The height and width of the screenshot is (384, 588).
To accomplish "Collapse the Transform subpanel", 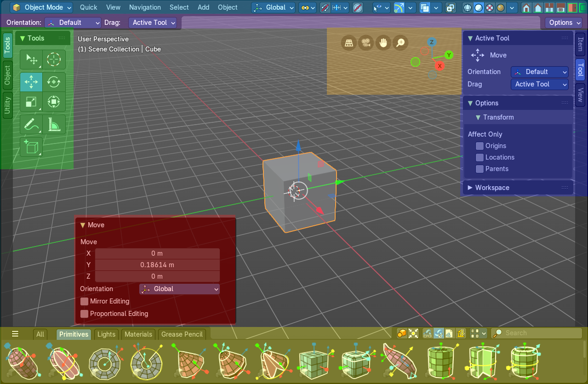I will pos(518,117).
